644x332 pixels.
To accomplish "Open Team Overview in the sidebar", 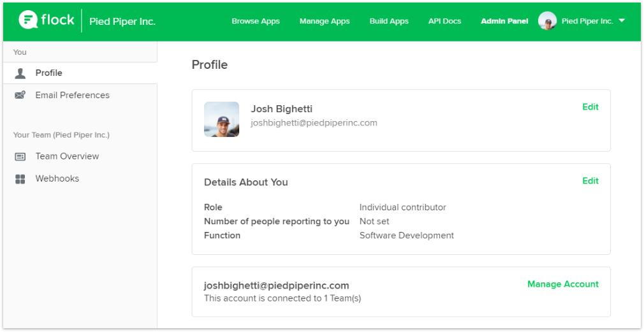I will [80, 156].
